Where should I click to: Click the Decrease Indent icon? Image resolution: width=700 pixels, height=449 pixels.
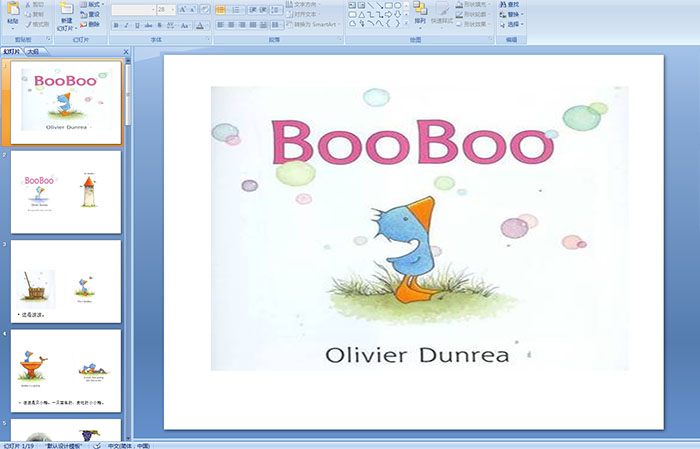pos(253,9)
